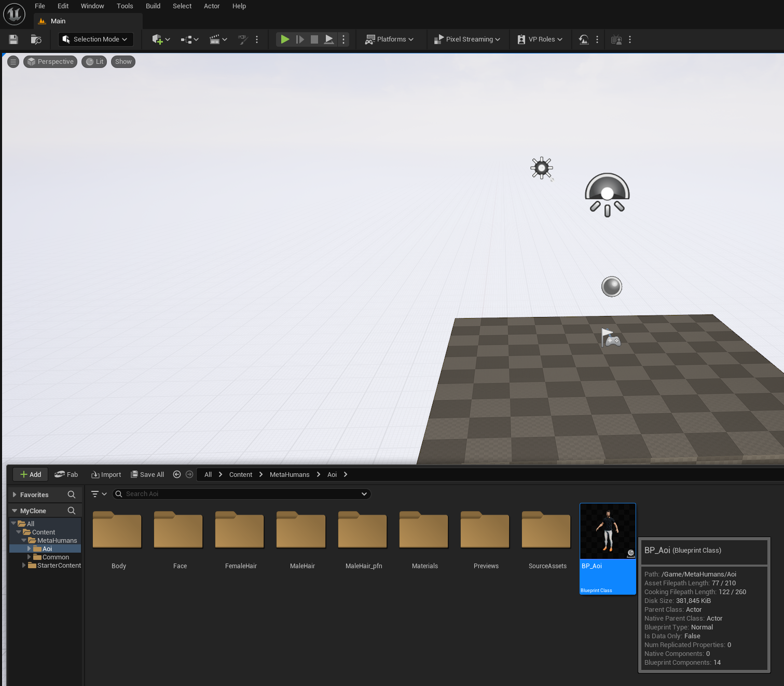Click the Browse content icon in toolbar

click(x=36, y=39)
